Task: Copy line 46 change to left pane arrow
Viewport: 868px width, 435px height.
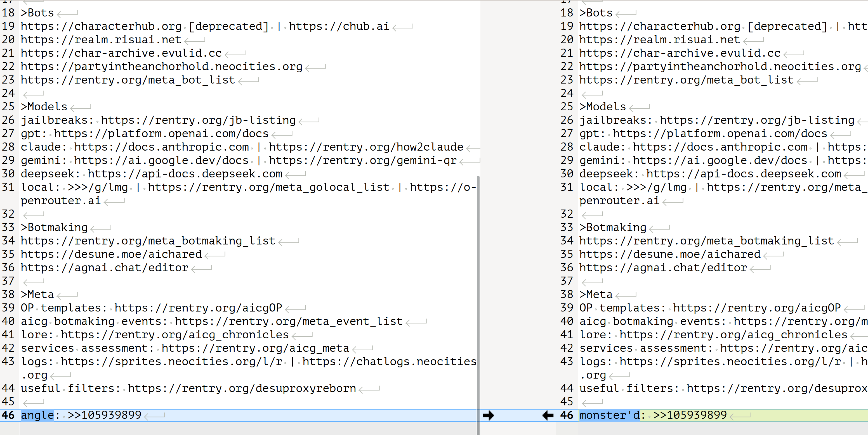Action: click(x=548, y=415)
